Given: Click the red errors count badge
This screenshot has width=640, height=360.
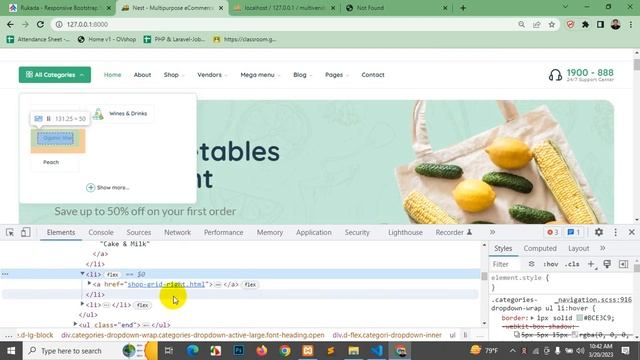Looking at the screenshot, I should (553, 232).
